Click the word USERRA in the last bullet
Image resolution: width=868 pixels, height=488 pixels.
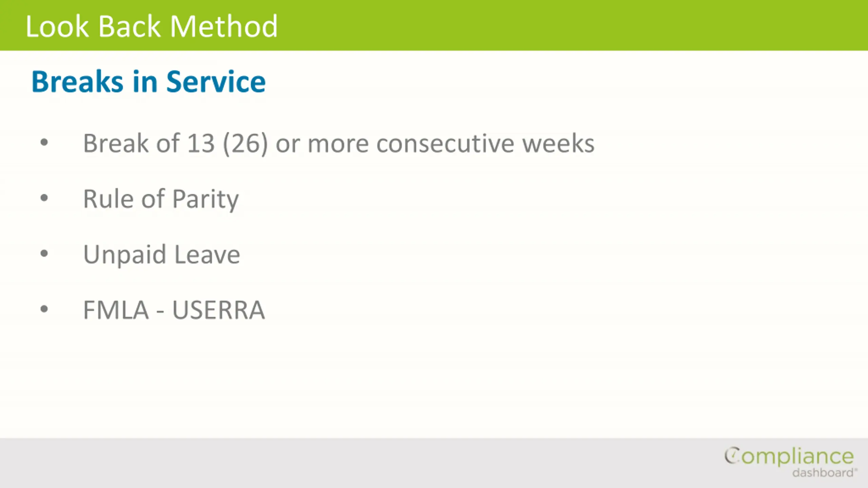point(219,310)
